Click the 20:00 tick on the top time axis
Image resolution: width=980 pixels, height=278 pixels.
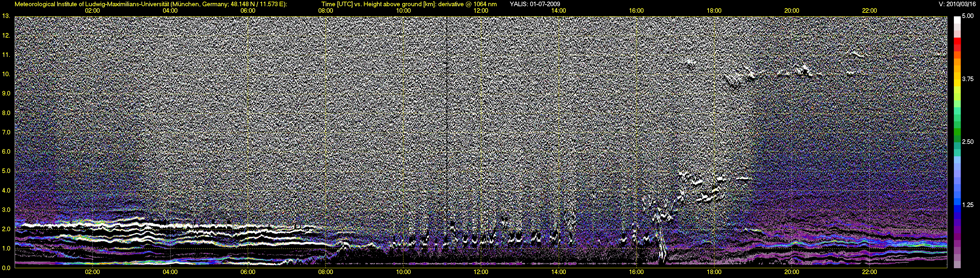point(792,11)
